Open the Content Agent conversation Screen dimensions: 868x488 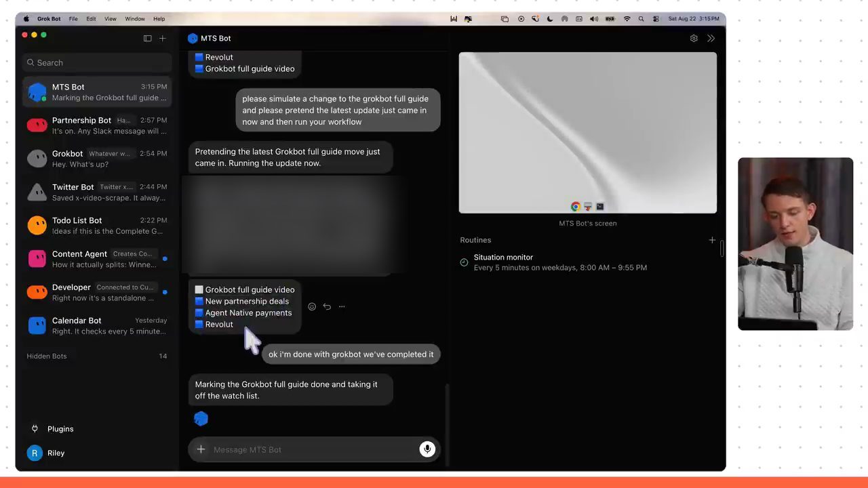pos(97,259)
